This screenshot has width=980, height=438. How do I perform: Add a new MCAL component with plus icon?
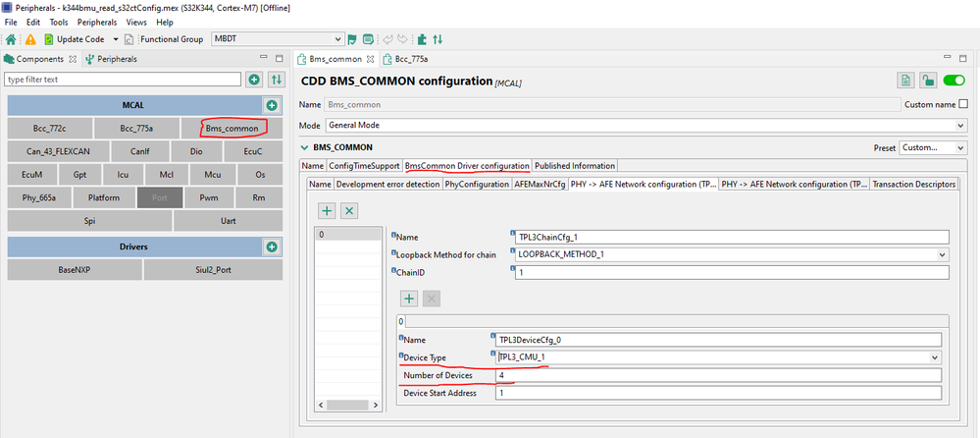[272, 105]
